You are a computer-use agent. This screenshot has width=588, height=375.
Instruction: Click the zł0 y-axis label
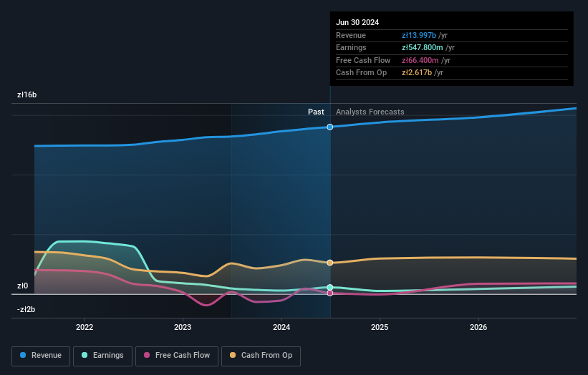tap(22, 286)
